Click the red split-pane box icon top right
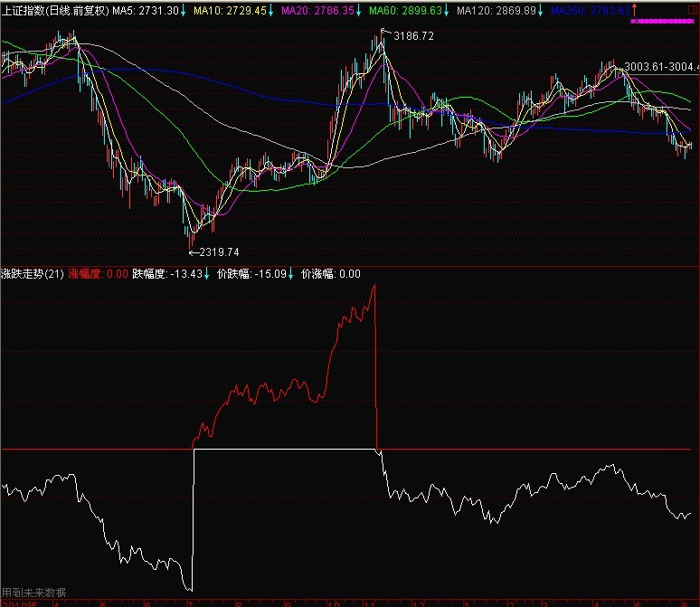 coord(694,9)
